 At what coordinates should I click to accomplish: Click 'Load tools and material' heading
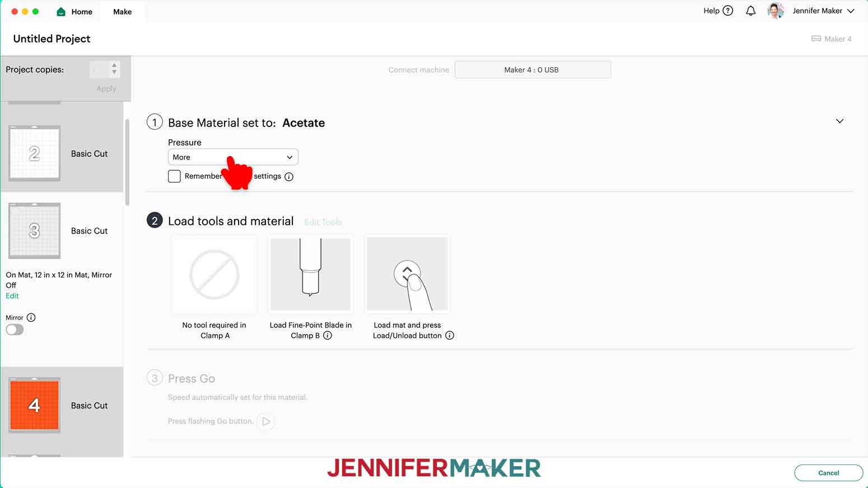[231, 221]
